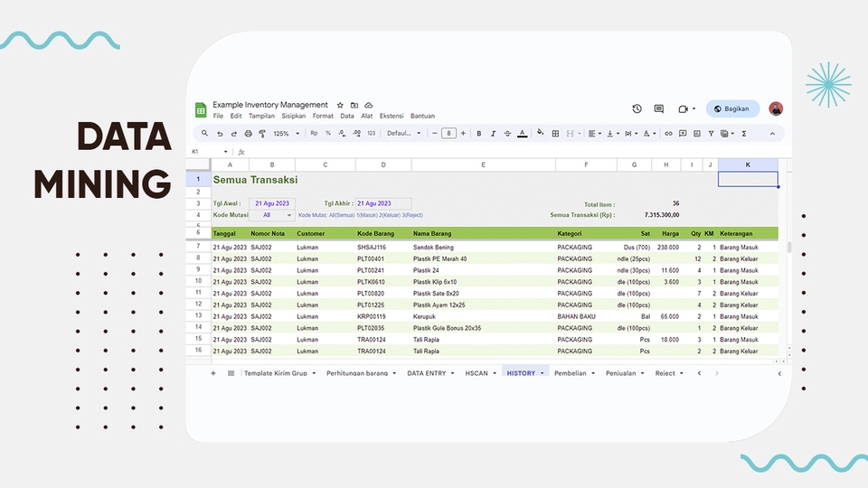The height and width of the screenshot is (488, 868).
Task: Open the Alat menu
Action: pos(366,117)
